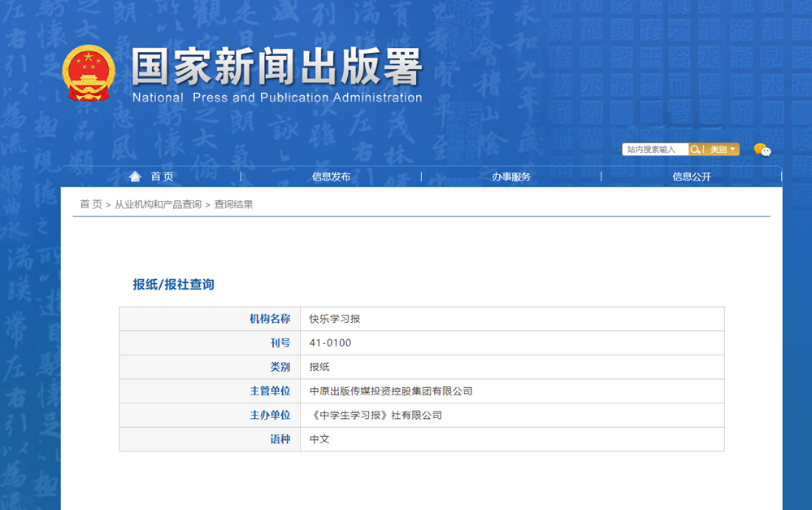Click 查询结果 in the breadcrumb
This screenshot has height=510, width=812.
[x=233, y=204]
